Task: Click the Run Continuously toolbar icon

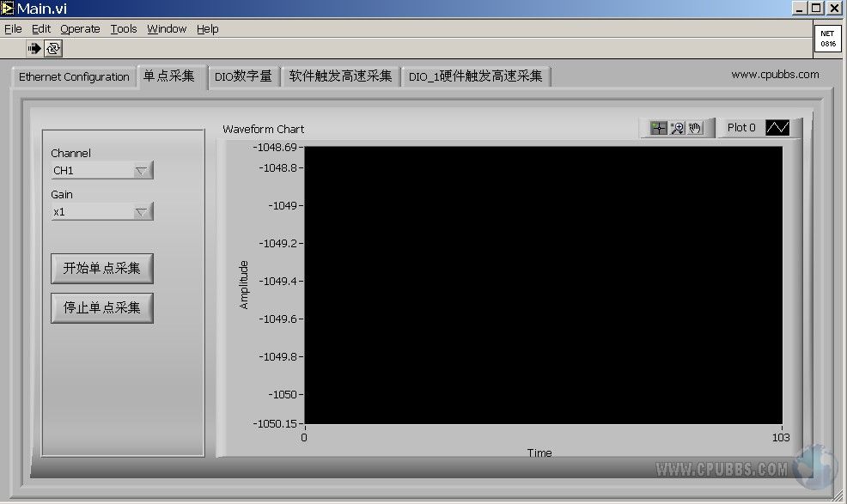Action: pyautogui.click(x=53, y=49)
